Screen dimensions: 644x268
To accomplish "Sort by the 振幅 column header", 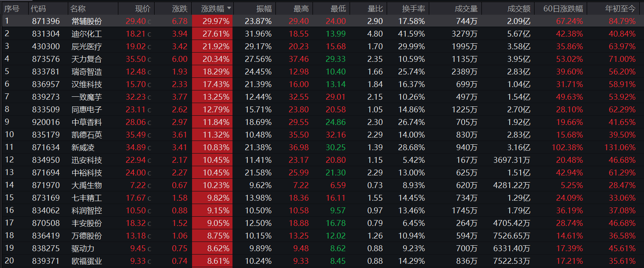I will (264, 9).
